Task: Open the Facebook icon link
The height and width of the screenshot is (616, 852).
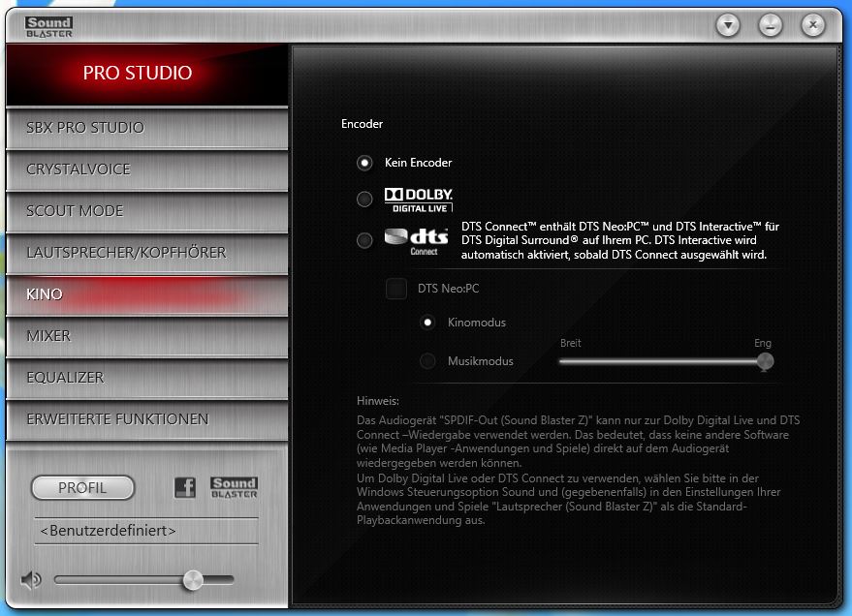Action: pyautogui.click(x=185, y=487)
